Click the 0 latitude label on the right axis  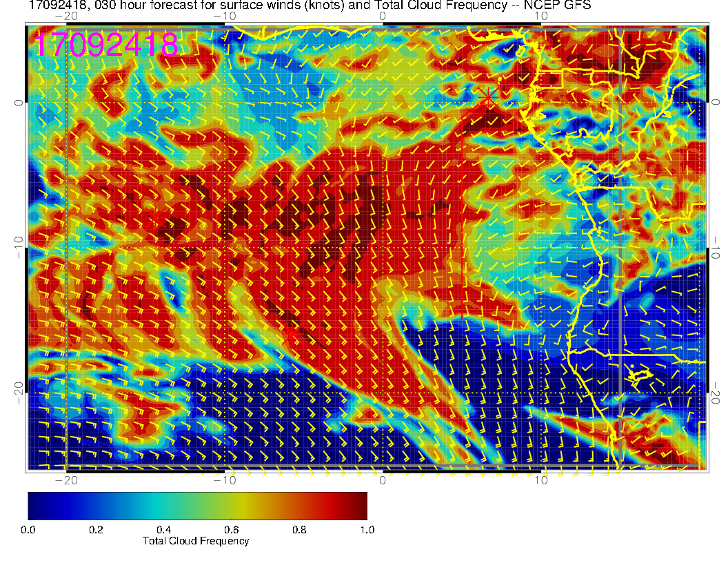716,102
